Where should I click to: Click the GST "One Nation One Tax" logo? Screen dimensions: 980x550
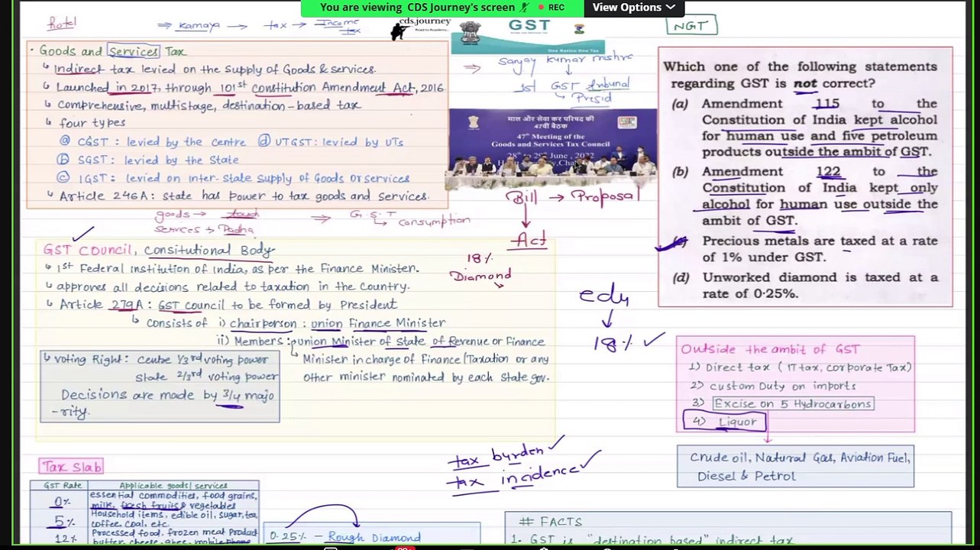pos(529,34)
